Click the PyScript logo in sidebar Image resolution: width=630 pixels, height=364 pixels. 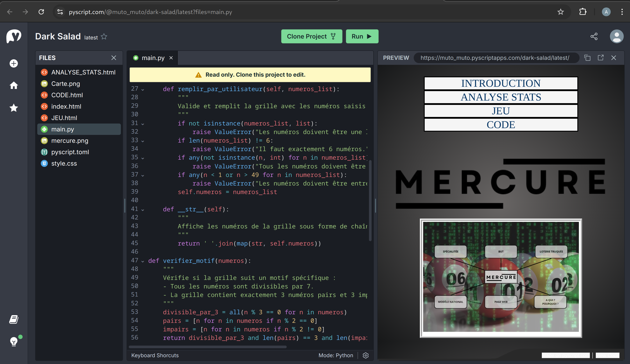[x=14, y=36]
